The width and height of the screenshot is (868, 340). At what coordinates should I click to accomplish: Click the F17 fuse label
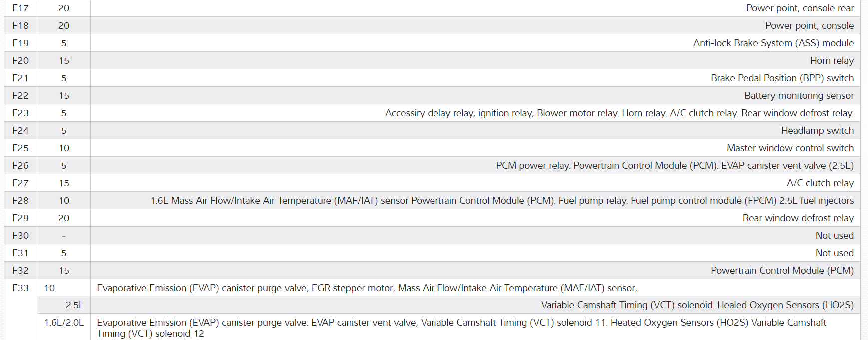pyautogui.click(x=20, y=8)
